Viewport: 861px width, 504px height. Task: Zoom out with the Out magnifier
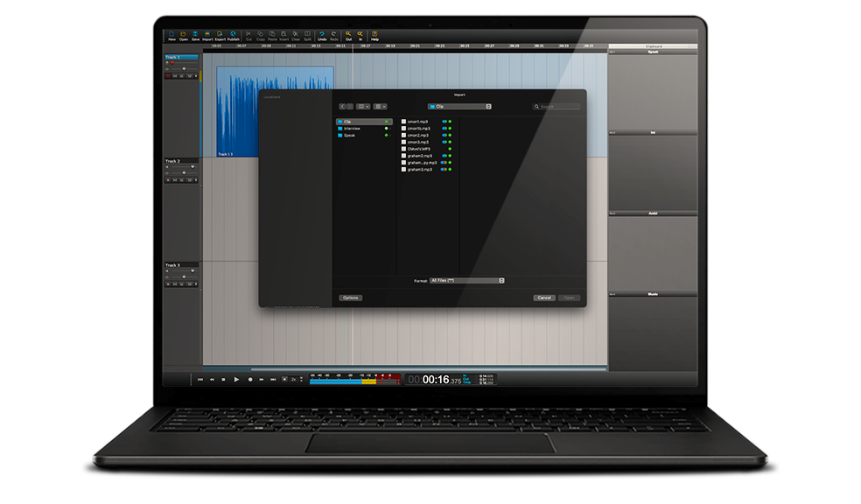coord(348,36)
